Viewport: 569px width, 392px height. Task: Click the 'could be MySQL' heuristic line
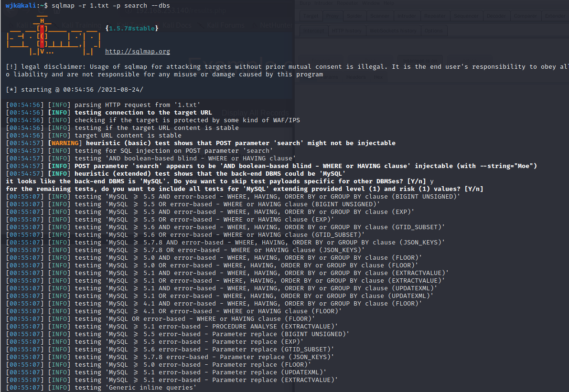point(176,173)
